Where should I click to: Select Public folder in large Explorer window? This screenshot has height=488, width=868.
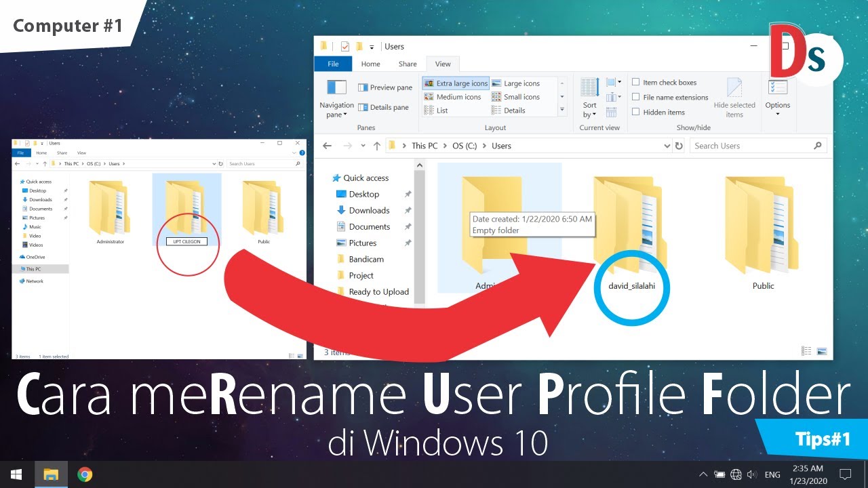pos(763,235)
